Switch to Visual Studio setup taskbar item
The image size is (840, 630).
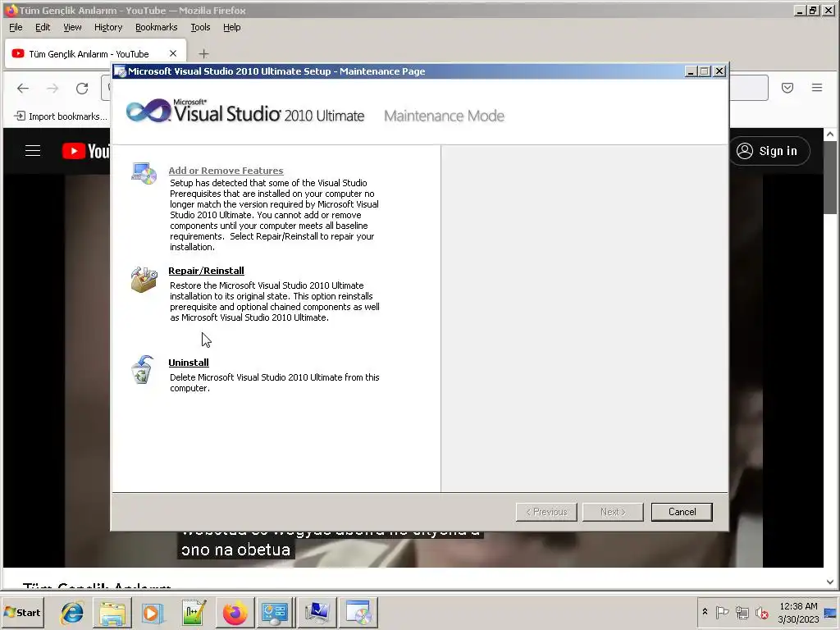[x=359, y=612]
